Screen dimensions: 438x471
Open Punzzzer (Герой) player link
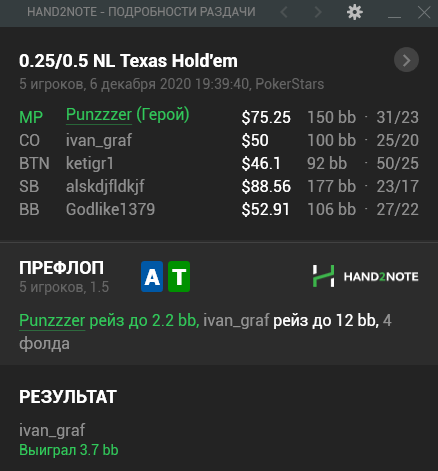(128, 115)
